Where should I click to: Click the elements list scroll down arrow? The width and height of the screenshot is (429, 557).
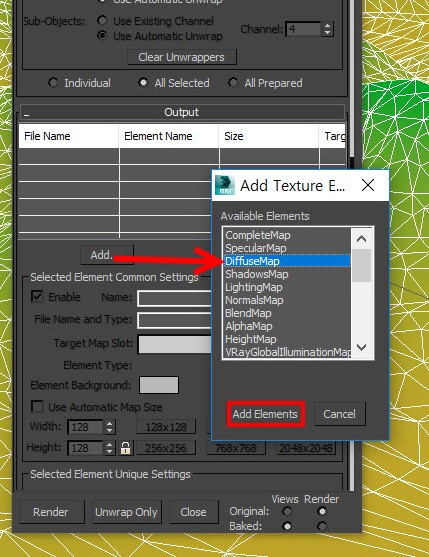point(362,347)
